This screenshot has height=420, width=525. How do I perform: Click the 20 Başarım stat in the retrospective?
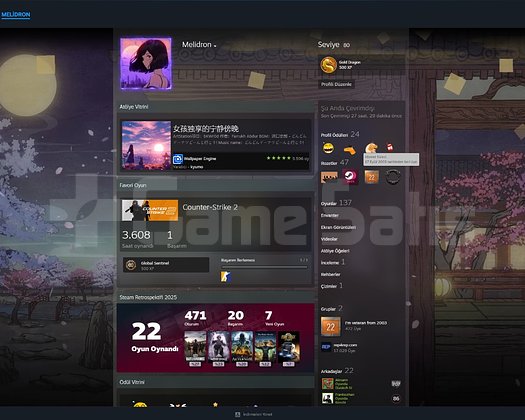(x=236, y=318)
